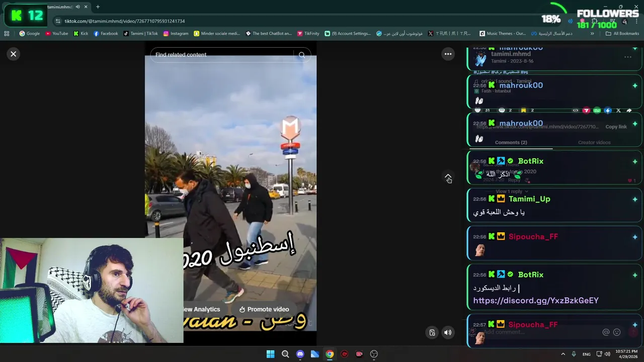Screen dimensions: 644x362
Task: Share to X icon
Action: (x=618, y=110)
